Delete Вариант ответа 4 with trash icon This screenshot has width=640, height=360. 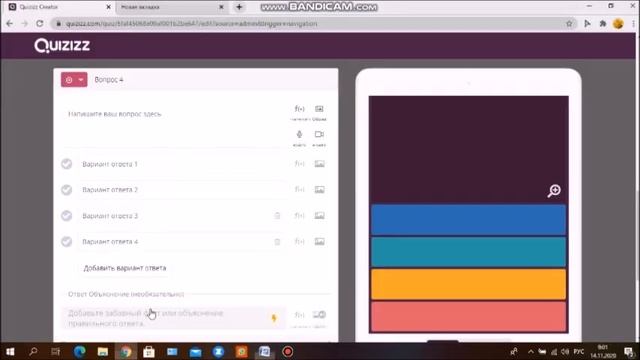(x=277, y=242)
